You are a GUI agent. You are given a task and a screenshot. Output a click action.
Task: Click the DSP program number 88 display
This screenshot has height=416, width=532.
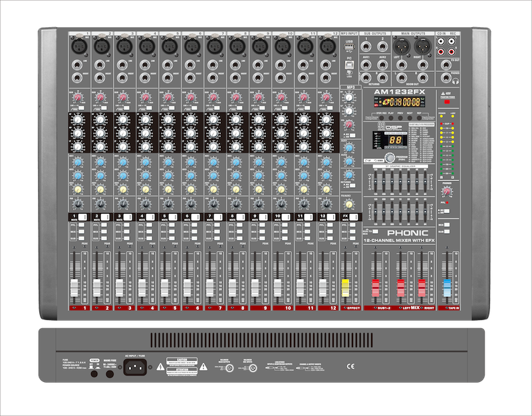click(395, 140)
